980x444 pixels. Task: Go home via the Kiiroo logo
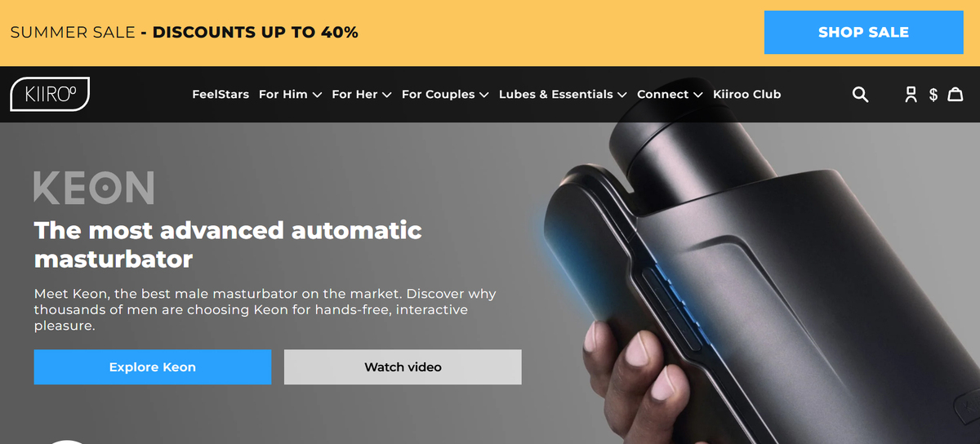(x=50, y=94)
